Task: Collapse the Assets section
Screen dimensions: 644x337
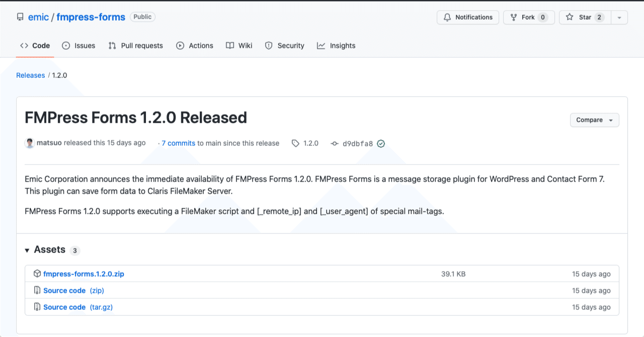Action: tap(27, 250)
